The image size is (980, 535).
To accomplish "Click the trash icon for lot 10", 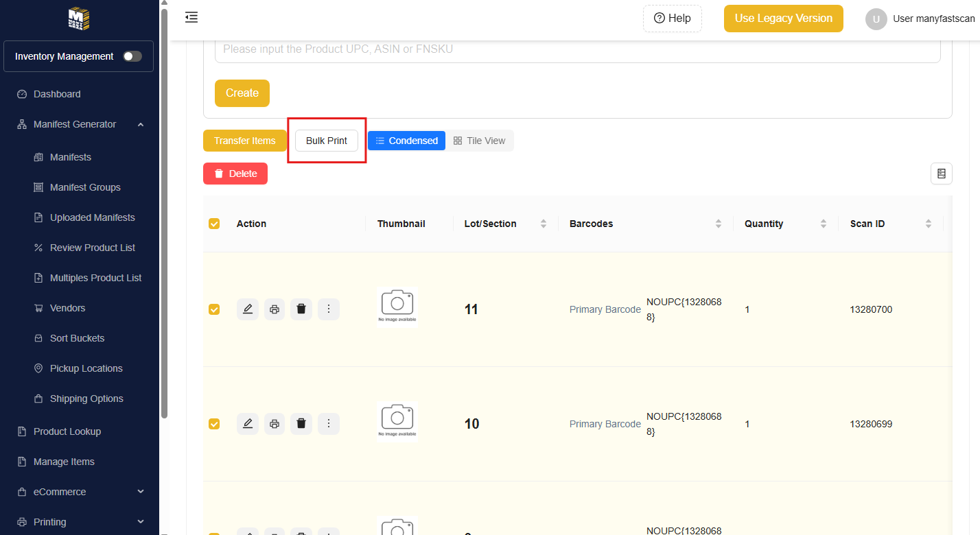I will tap(301, 424).
